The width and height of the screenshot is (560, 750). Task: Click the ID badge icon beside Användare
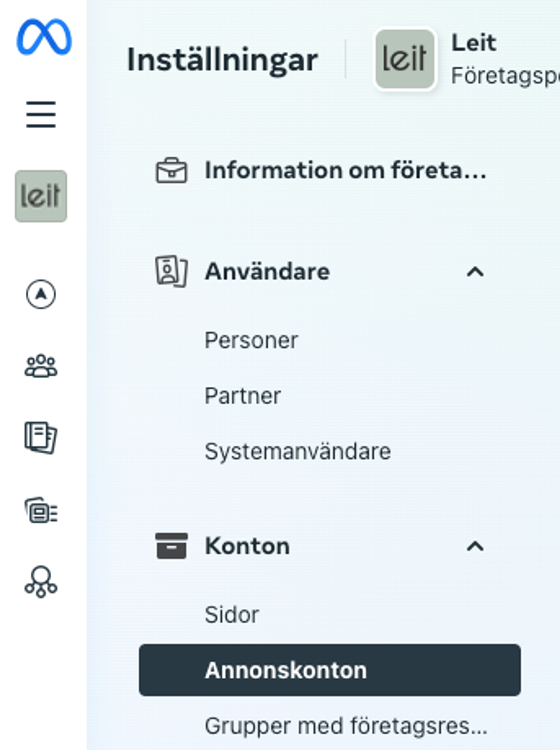(x=171, y=272)
